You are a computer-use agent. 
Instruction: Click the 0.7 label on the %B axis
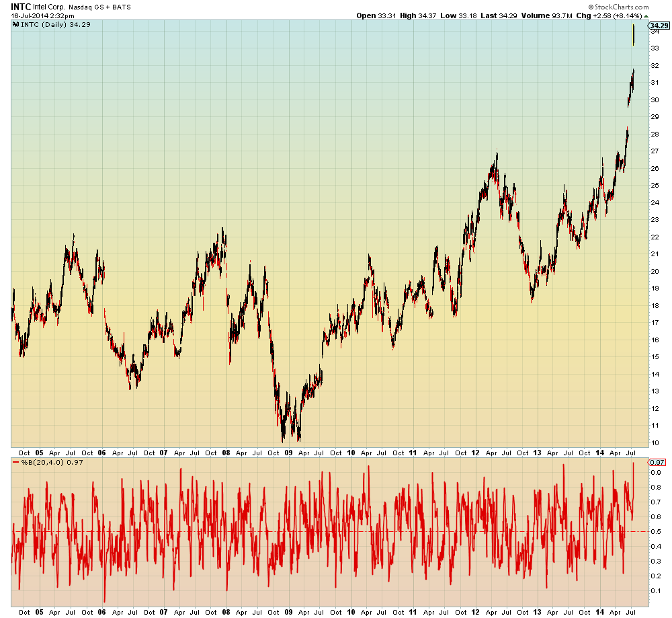[656, 502]
